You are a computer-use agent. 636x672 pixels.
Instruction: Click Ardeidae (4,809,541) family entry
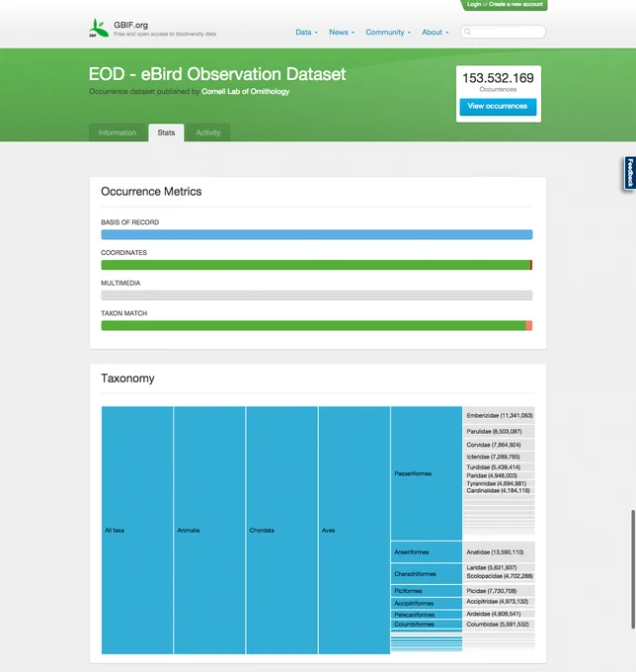tap(499, 614)
